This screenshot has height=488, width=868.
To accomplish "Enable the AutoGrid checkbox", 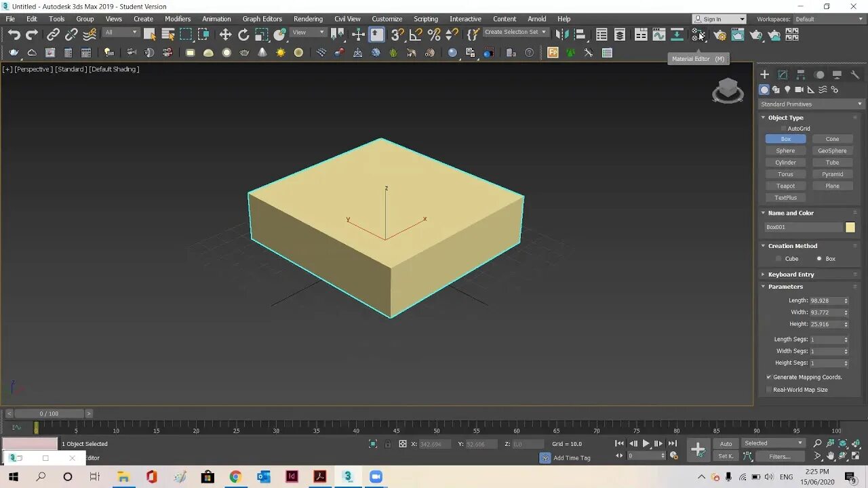I will 783,129.
